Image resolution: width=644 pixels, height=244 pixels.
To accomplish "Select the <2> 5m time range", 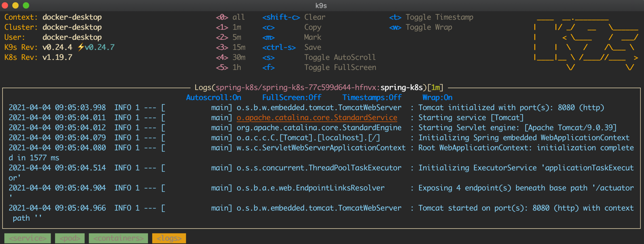I will (228, 38).
